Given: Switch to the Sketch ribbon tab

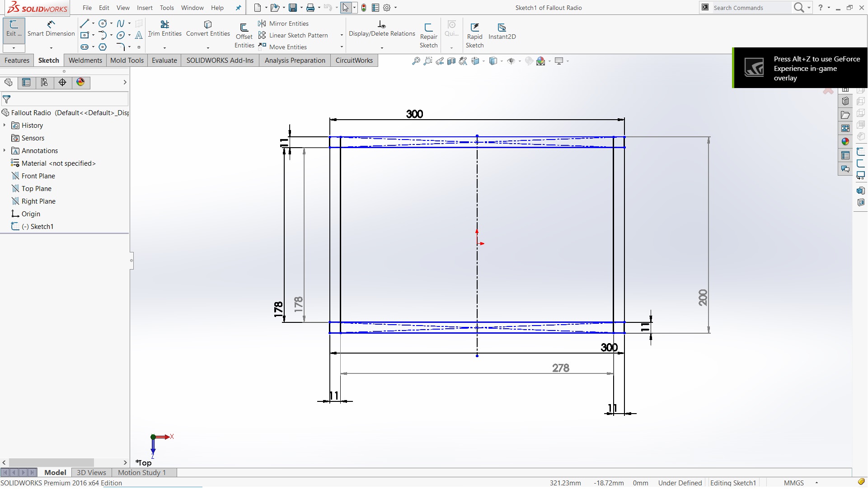Looking at the screenshot, I should point(48,60).
